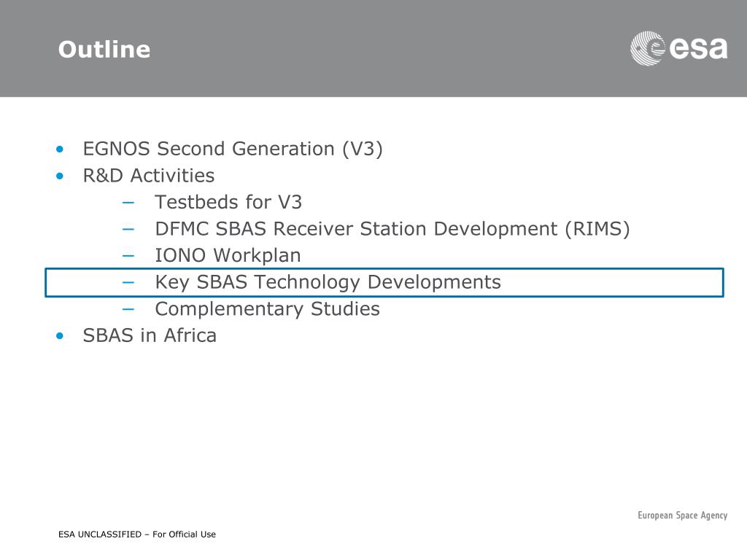This screenshot has width=747, height=560.
Task: Click "ESA UNCLASSIFIED – For Official Use" footer
Action: (x=136, y=534)
